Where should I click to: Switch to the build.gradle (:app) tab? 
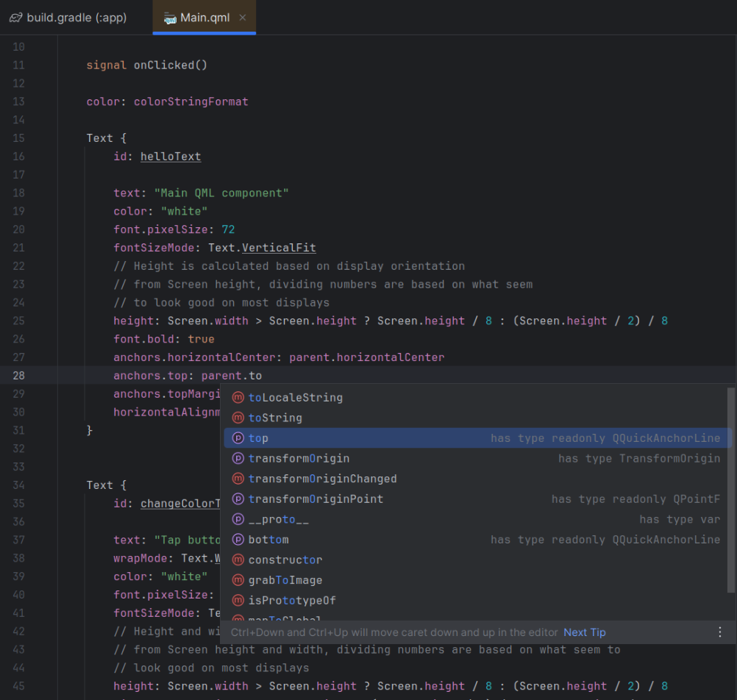click(76, 18)
